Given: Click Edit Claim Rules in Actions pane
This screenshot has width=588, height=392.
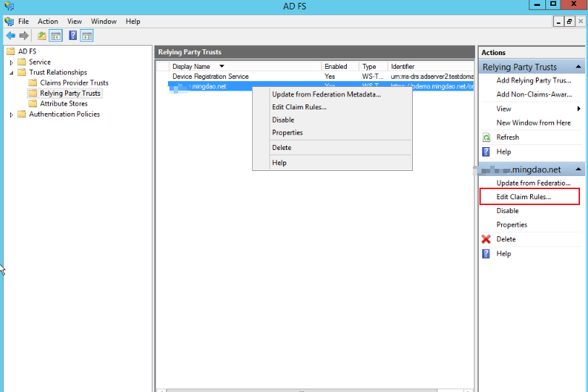Looking at the screenshot, I should [524, 197].
